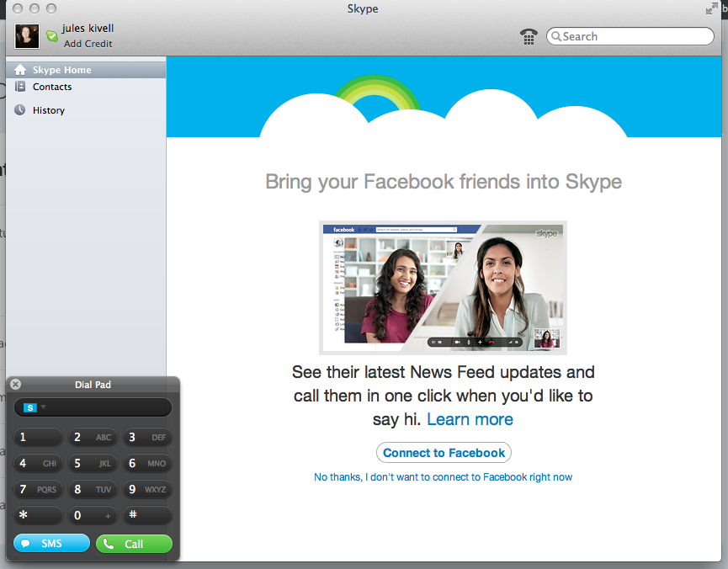Click the Dial Pad number entry field
This screenshot has height=569, width=728.
click(93, 408)
